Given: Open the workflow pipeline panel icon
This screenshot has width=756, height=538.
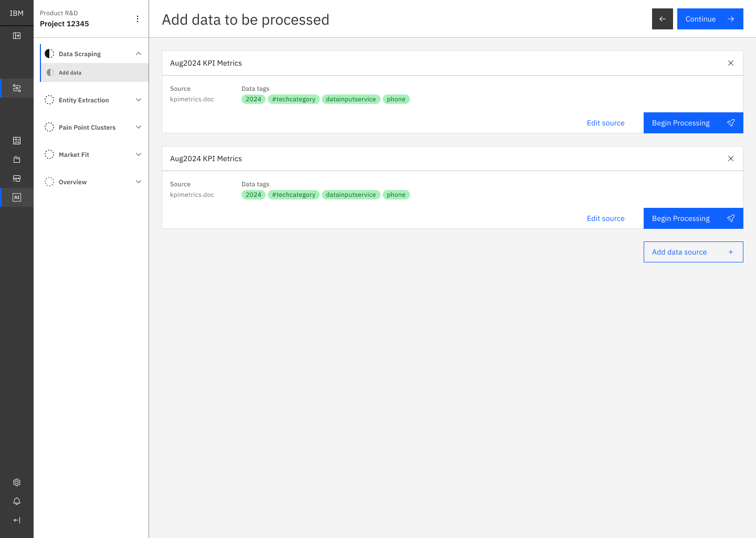Looking at the screenshot, I should [17, 88].
